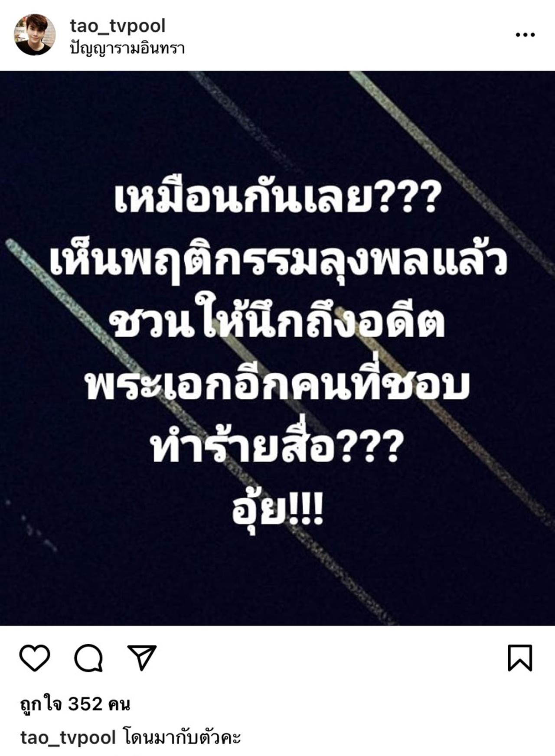The height and width of the screenshot is (756, 555).
Task: Open comments via the speech bubble icon
Action: tap(89, 658)
